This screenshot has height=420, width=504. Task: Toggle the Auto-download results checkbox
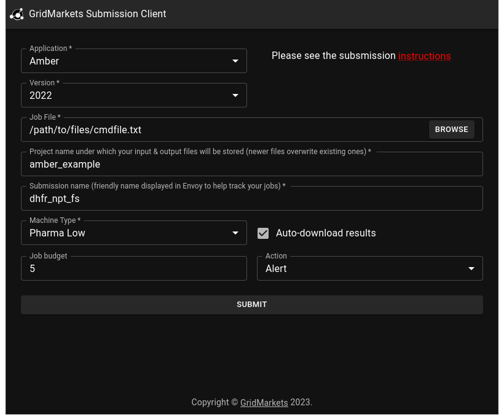click(263, 233)
